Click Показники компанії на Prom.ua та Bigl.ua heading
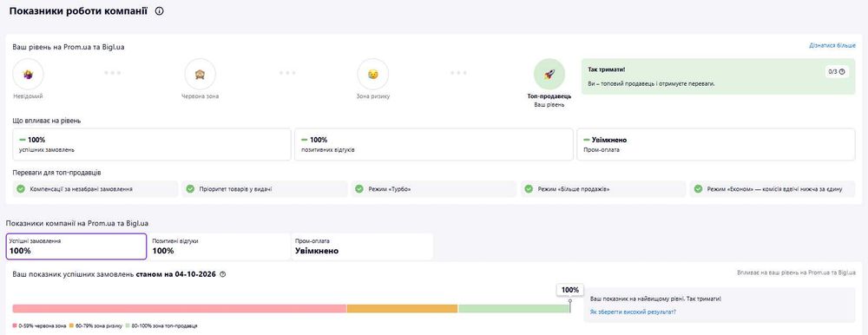The image size is (868, 335). click(x=77, y=223)
